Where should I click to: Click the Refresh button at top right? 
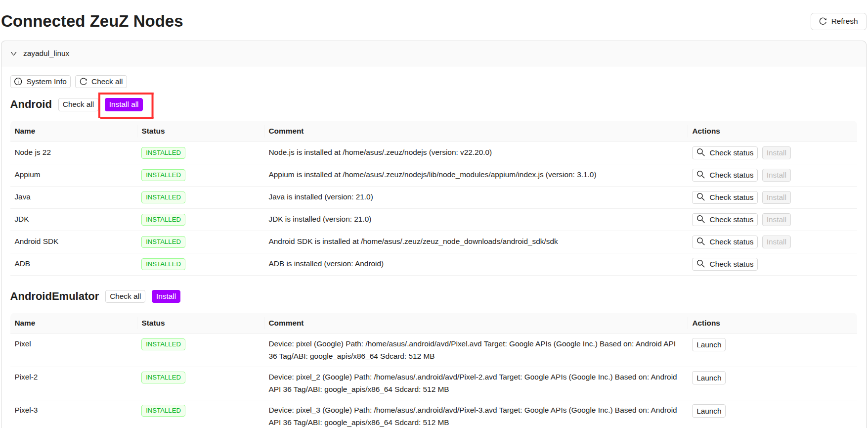pos(838,21)
